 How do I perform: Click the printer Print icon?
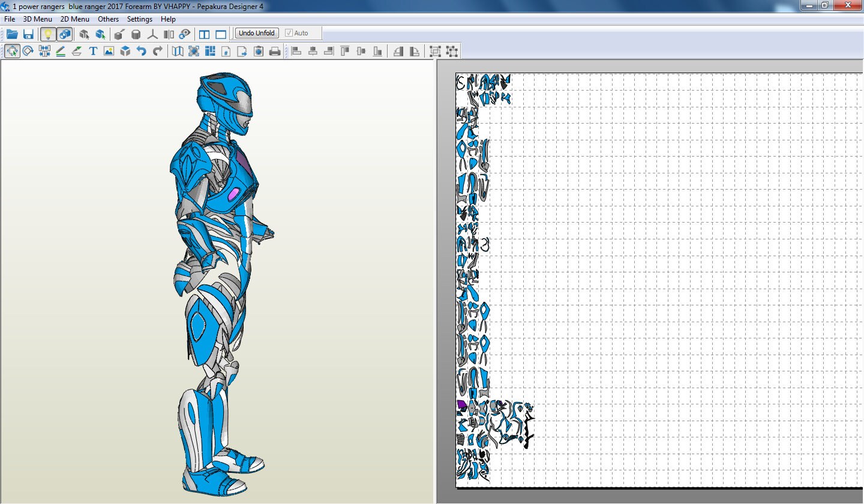click(x=275, y=51)
